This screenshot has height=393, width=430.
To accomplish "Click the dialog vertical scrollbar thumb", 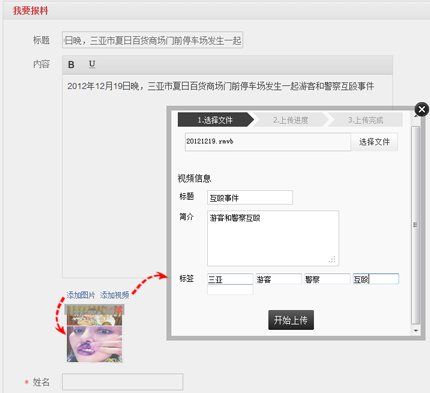I will click(415, 225).
